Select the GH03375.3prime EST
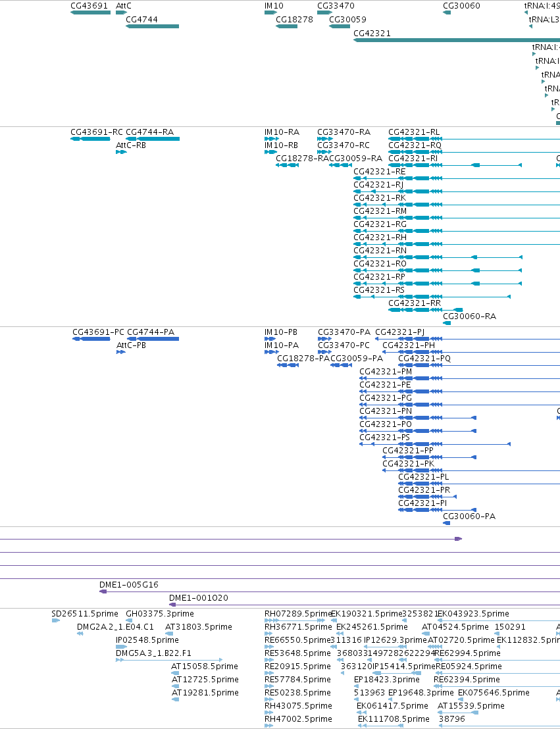This screenshot has height=729, width=560. pyautogui.click(x=159, y=614)
